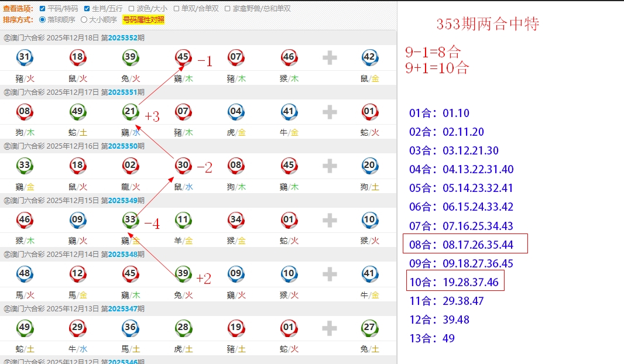Enable the 波色/大小 checkbox
Viewport: 624px width, 364px height.
click(x=132, y=9)
